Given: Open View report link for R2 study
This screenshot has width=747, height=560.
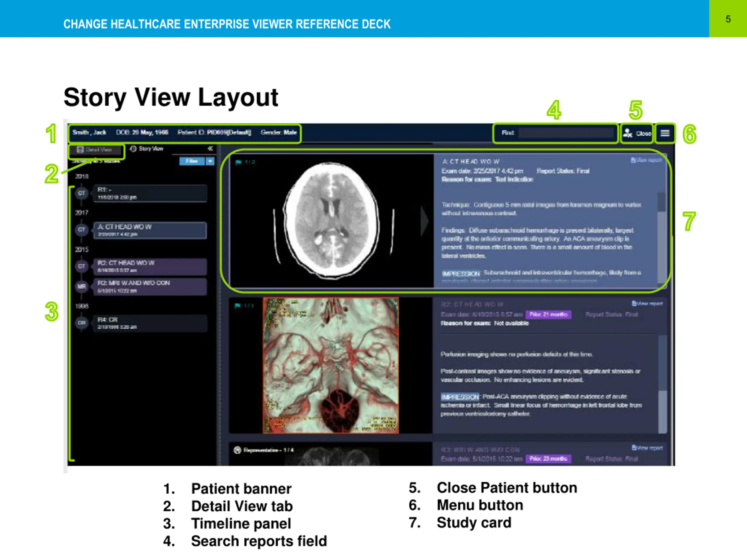Looking at the screenshot, I should click(647, 303).
